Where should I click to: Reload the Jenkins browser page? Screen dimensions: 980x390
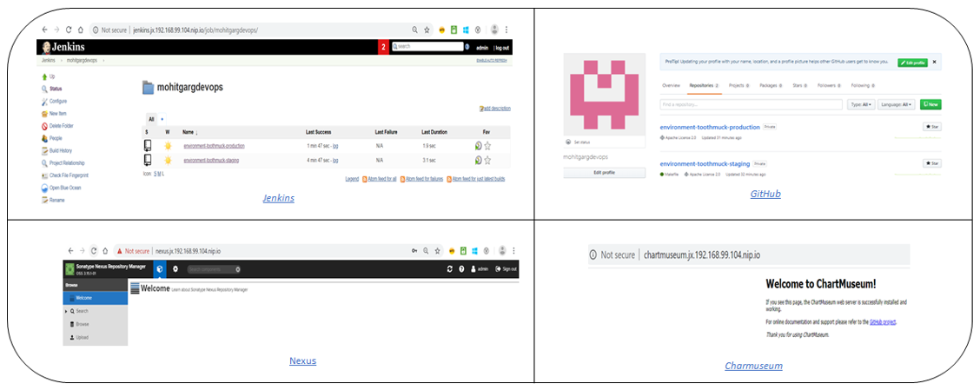(x=68, y=30)
